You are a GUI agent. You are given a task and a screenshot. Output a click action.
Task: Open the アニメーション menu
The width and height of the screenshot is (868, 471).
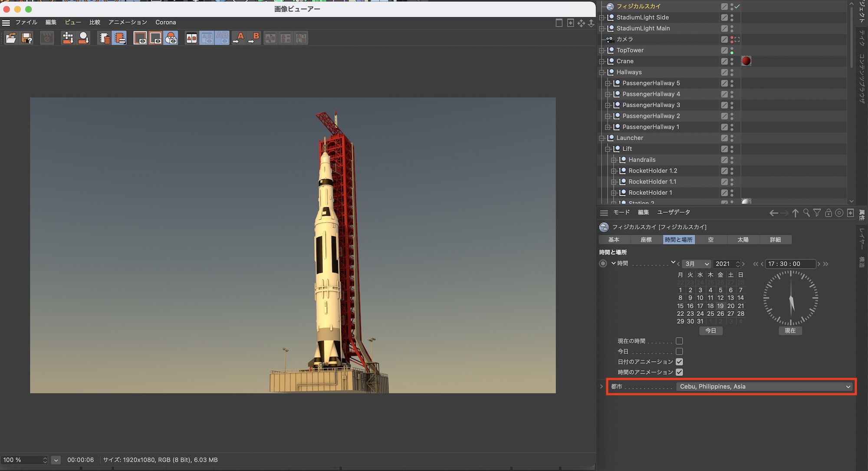(x=128, y=22)
